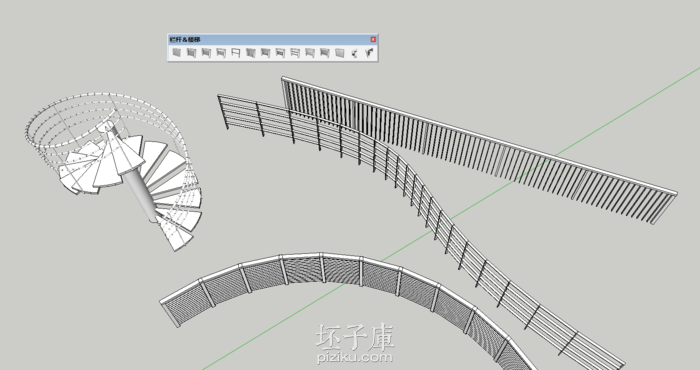Select the first solid-panel railing icon in toolbar
Viewport: 700px width, 370px height.
click(x=177, y=53)
